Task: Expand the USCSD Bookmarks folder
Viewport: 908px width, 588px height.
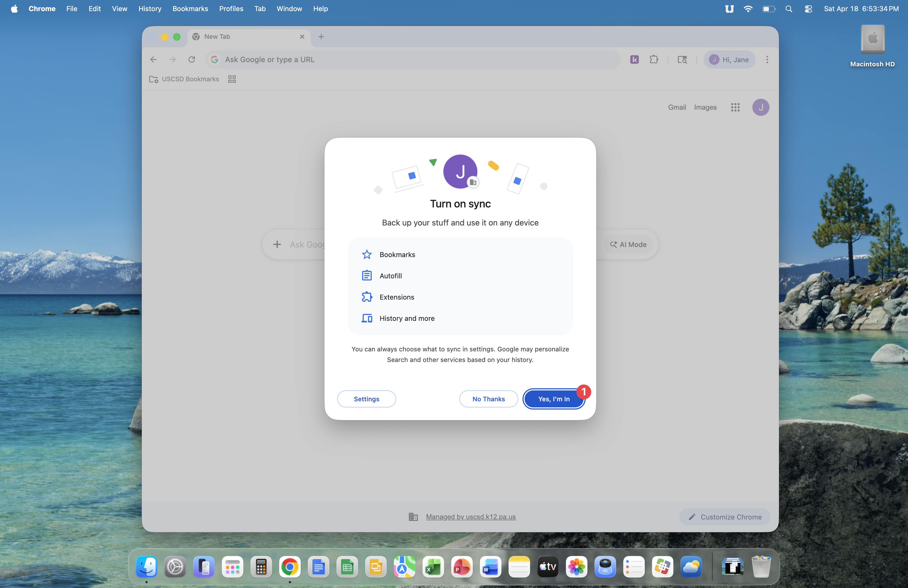Action: click(x=184, y=79)
